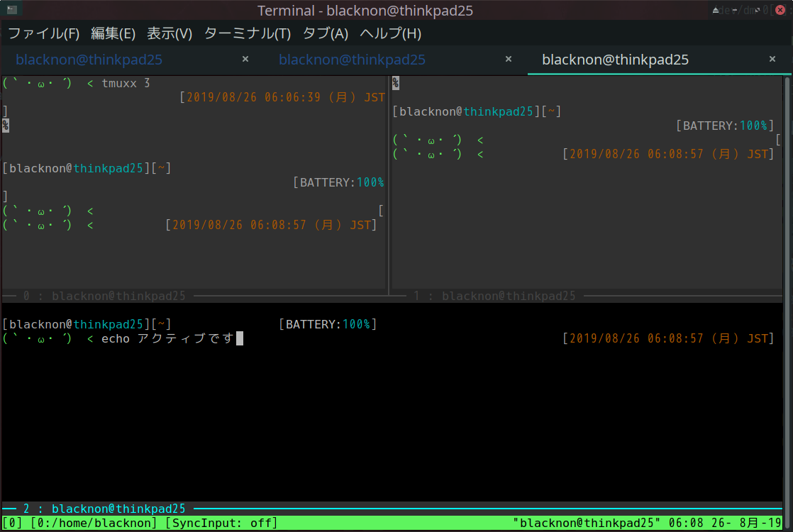Image resolution: width=793 pixels, height=532 pixels.
Task: Switch to the leftmost terminal tab
Action: pos(89,60)
